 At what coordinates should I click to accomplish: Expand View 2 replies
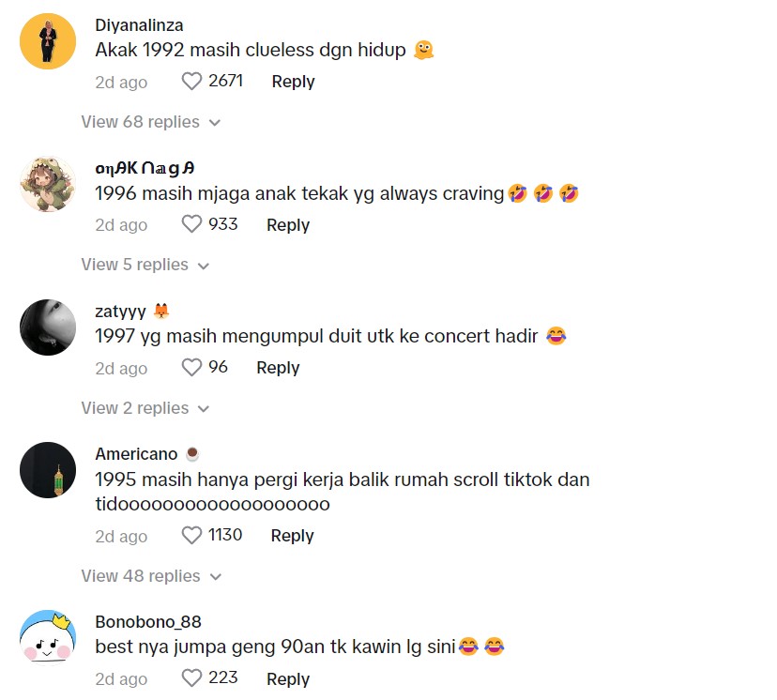tap(145, 408)
